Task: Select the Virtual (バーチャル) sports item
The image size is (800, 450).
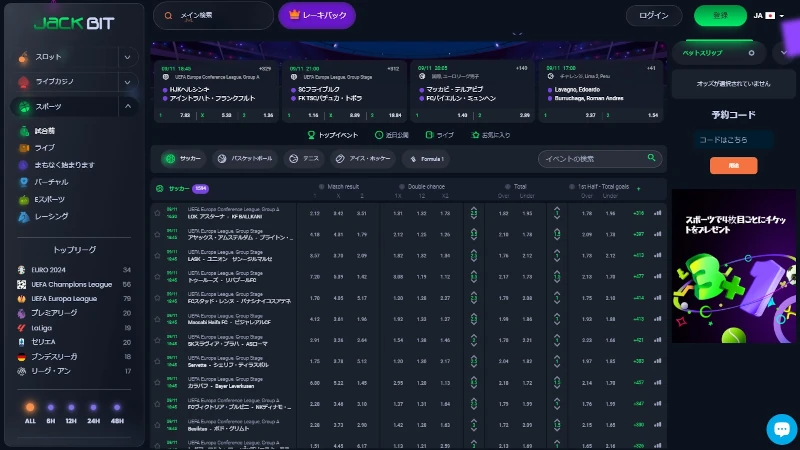Action: [x=50, y=182]
